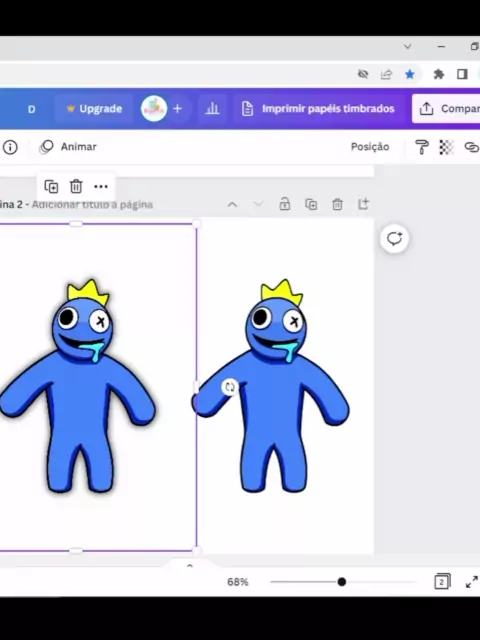Click the page title field Adicionar título

[92, 204]
